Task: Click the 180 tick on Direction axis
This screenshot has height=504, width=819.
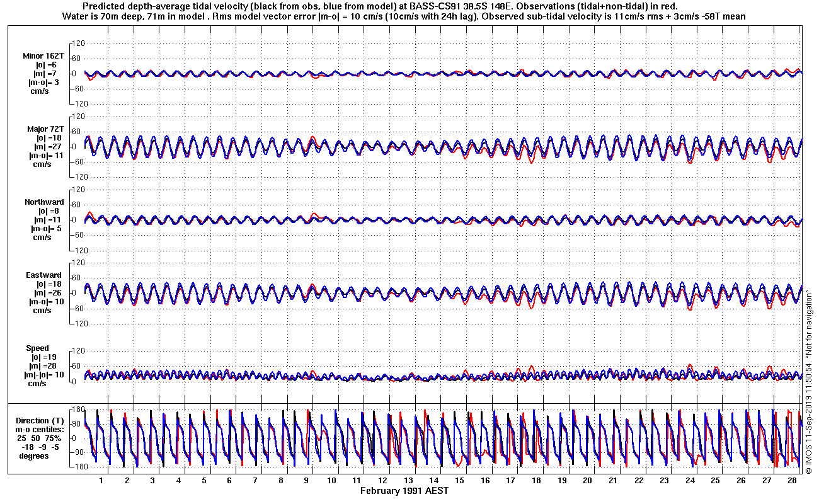Action: pyautogui.click(x=77, y=409)
